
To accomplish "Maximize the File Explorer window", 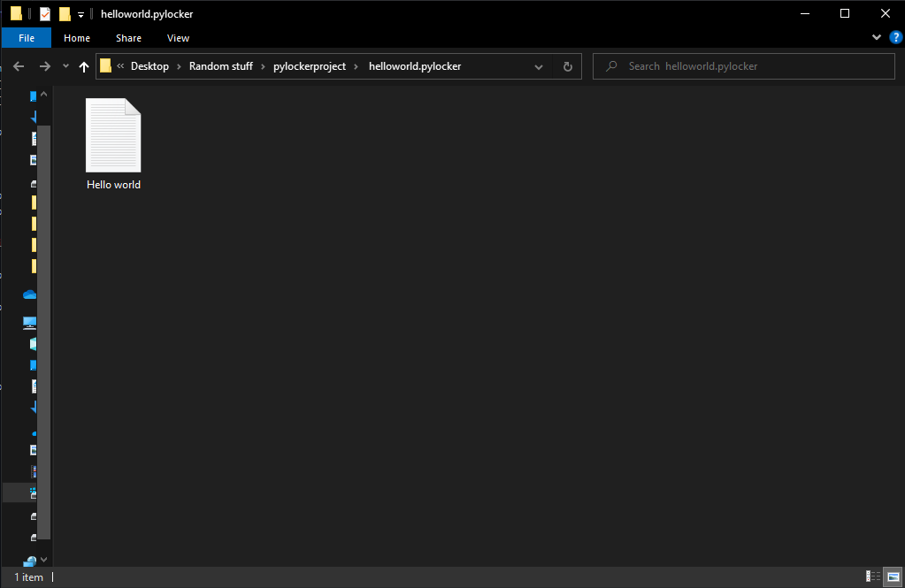I will click(845, 14).
